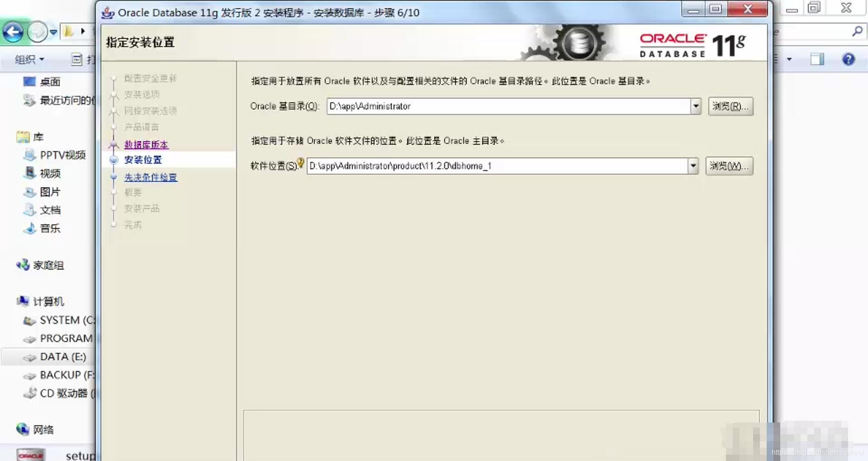Minimize the Oracle installer window
Screen dimensions: 868x461
693,10
